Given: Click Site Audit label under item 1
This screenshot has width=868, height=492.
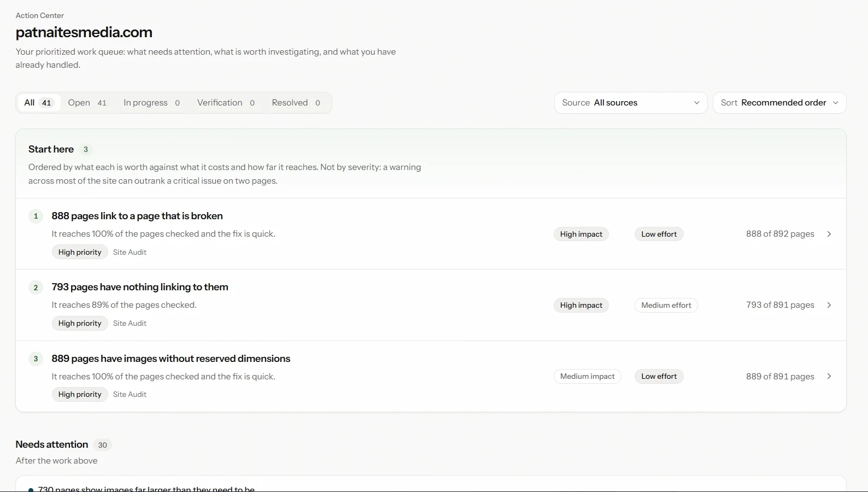Looking at the screenshot, I should click(130, 252).
